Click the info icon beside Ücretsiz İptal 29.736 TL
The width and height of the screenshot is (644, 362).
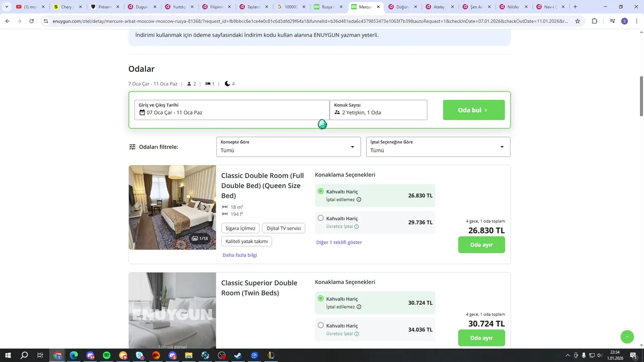click(x=357, y=227)
